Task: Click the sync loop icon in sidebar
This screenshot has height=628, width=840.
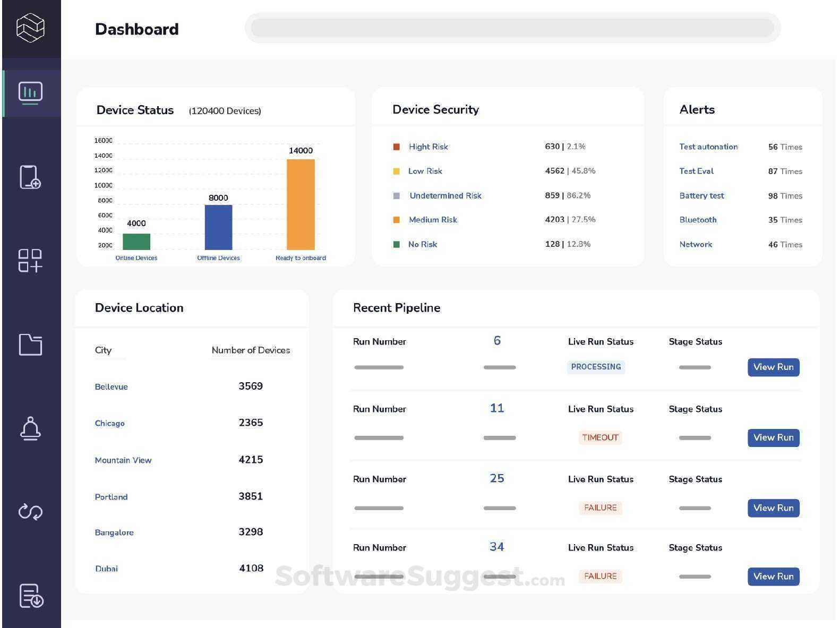Action: [30, 512]
